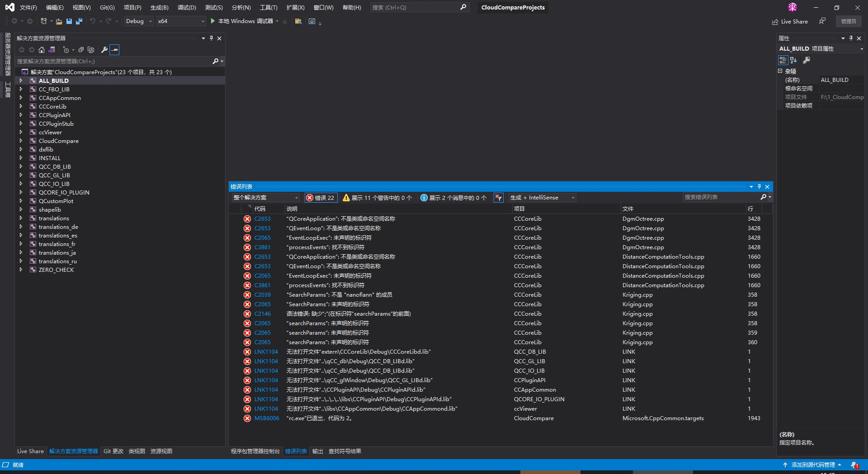This screenshot has height=474, width=868.
Task: Toggle the messages filter (2 个消息)
Action: point(453,198)
